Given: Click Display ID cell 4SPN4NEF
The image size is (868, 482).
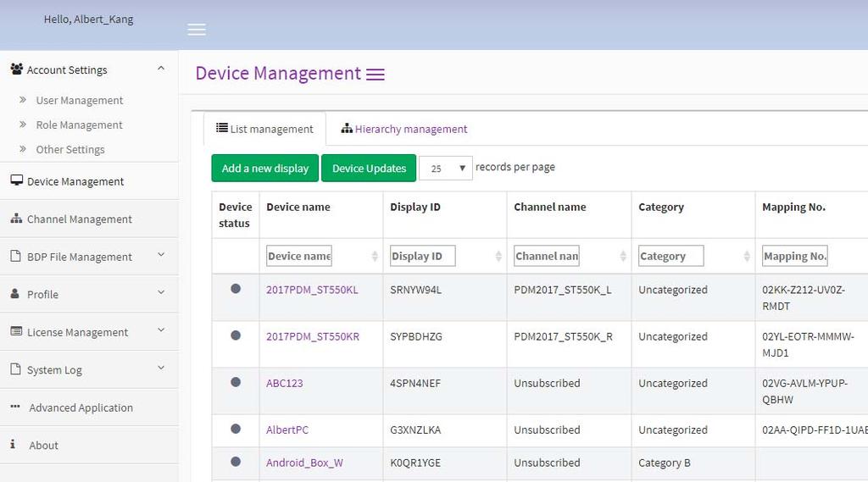Looking at the screenshot, I should click(x=415, y=383).
